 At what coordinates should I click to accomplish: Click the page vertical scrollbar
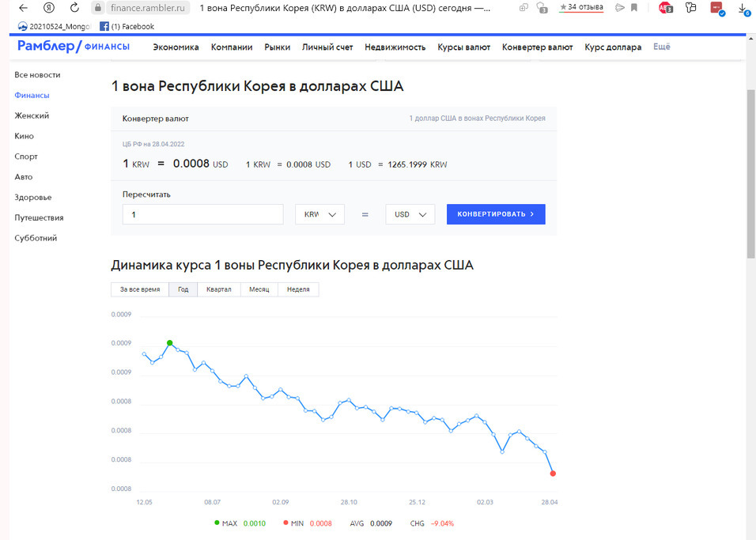(x=750, y=174)
